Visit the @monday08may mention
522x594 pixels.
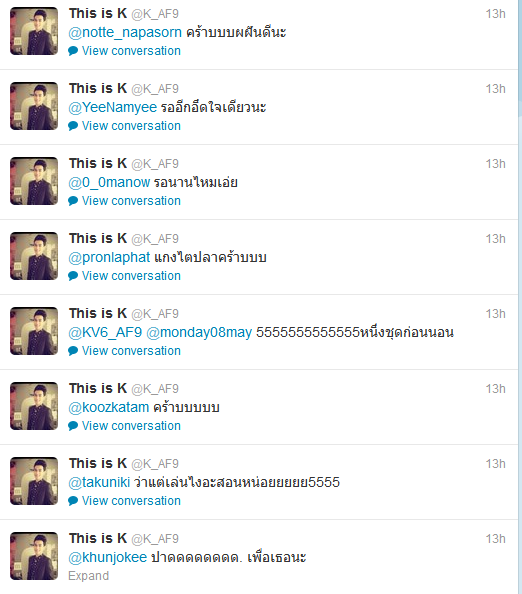pyautogui.click(x=199, y=333)
